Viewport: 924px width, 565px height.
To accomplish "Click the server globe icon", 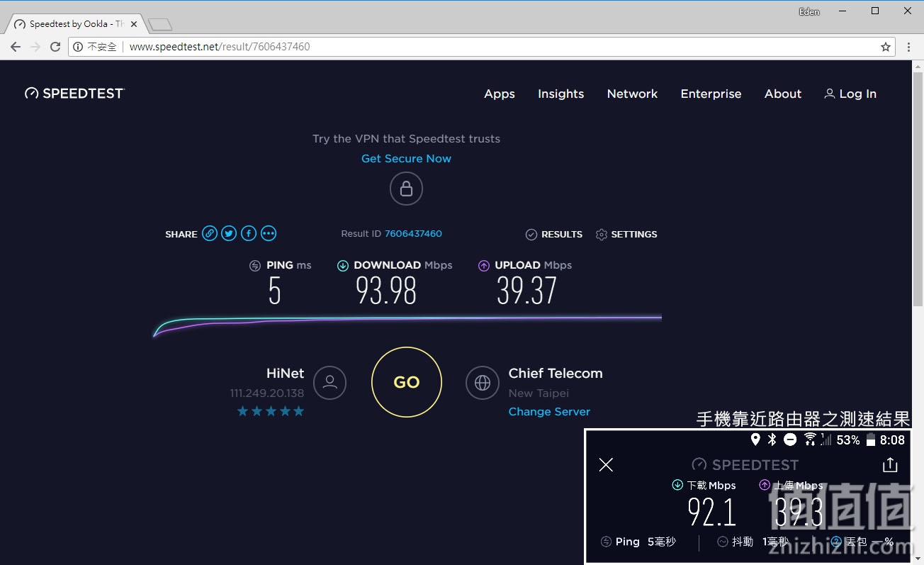I will pos(483,383).
